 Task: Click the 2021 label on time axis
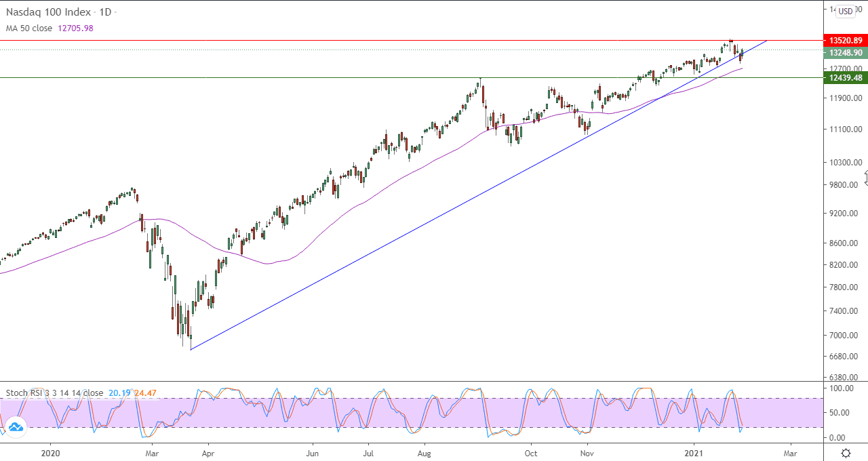[x=694, y=452]
